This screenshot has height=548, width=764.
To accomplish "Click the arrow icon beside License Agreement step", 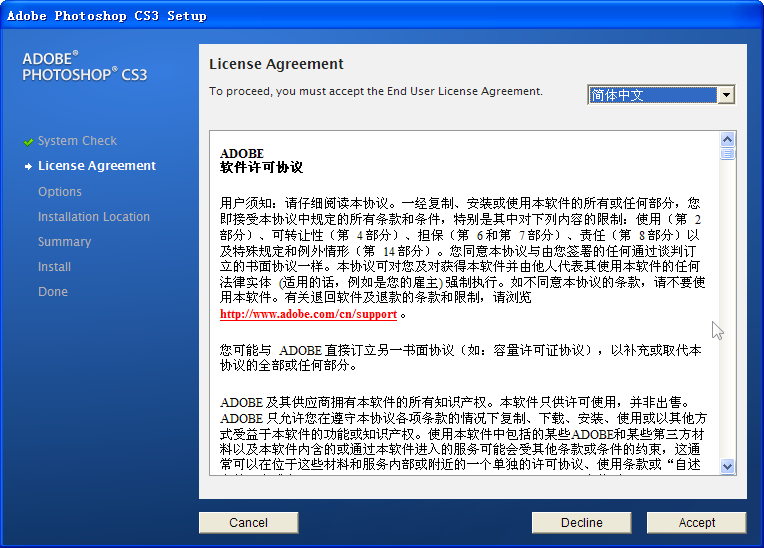I will pos(28,167).
